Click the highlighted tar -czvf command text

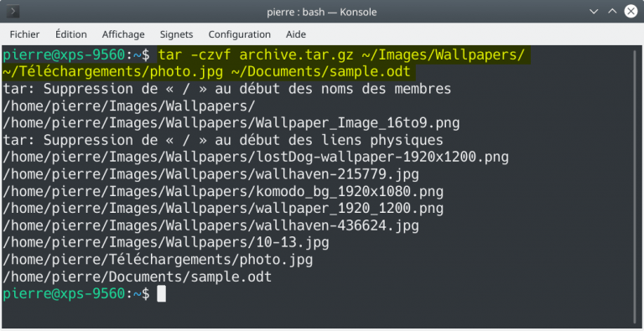[x=266, y=63]
